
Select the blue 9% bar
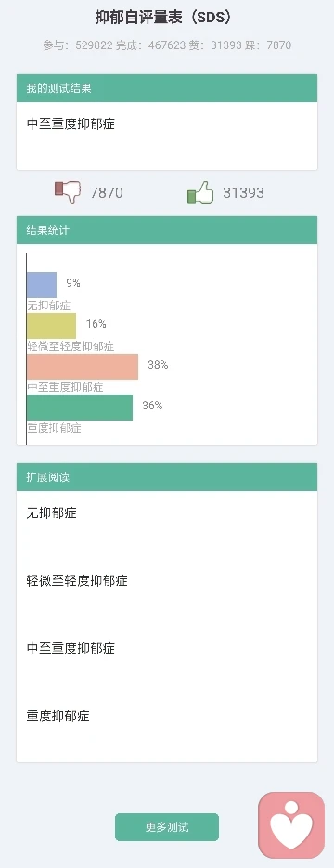(x=42, y=284)
